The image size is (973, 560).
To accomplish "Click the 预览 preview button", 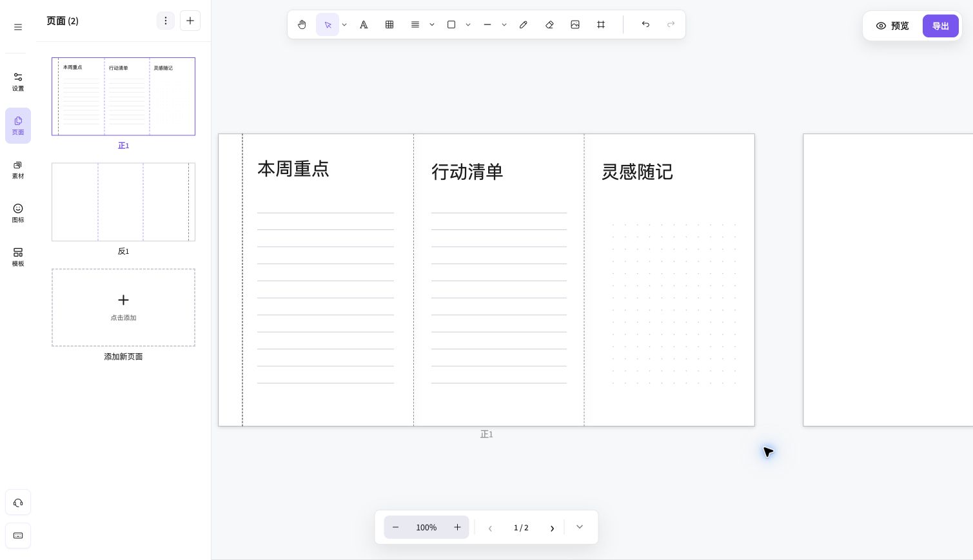I will pyautogui.click(x=892, y=26).
